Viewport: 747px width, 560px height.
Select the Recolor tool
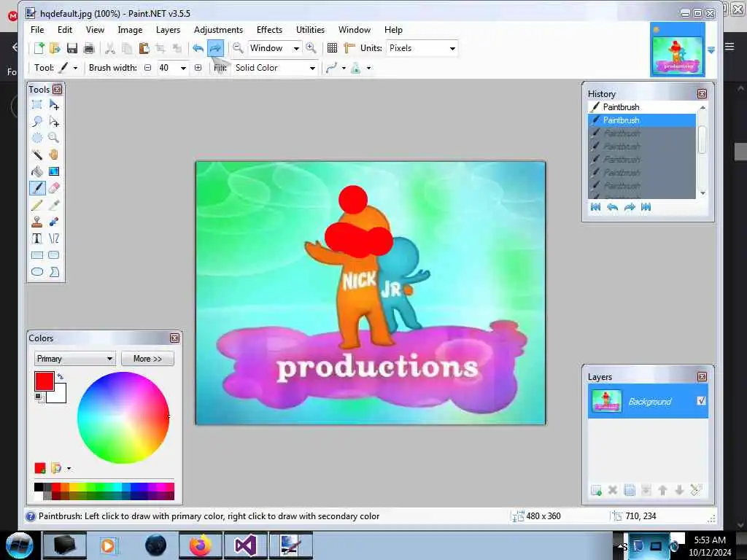(54, 222)
